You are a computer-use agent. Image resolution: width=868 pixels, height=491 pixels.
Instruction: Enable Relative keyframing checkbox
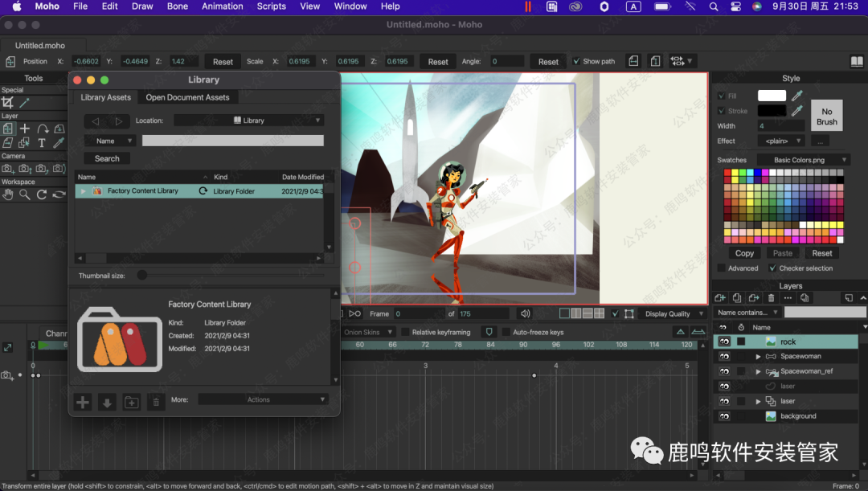tap(406, 332)
